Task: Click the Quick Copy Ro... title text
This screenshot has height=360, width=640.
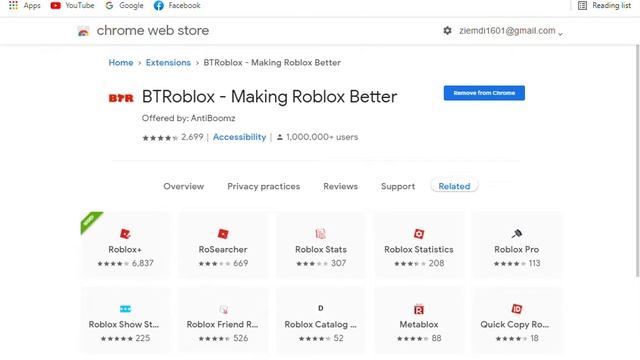Action: click(515, 324)
